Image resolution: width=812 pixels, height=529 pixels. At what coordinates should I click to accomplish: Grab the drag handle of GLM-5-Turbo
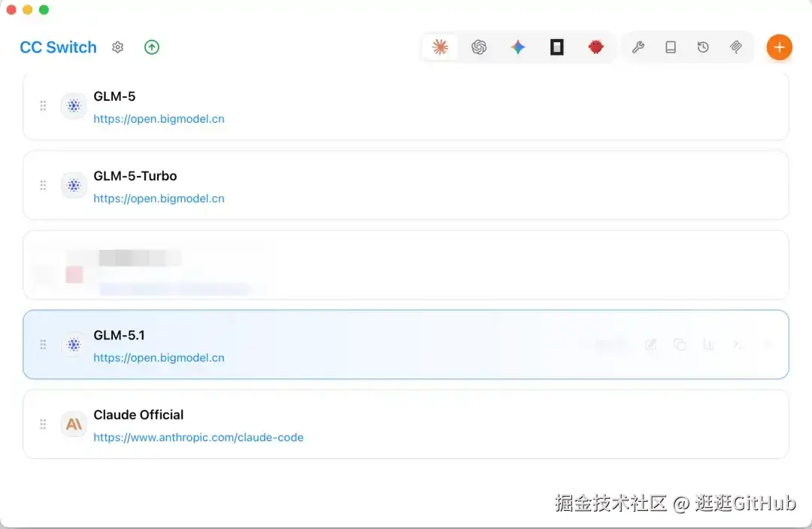[43, 185]
